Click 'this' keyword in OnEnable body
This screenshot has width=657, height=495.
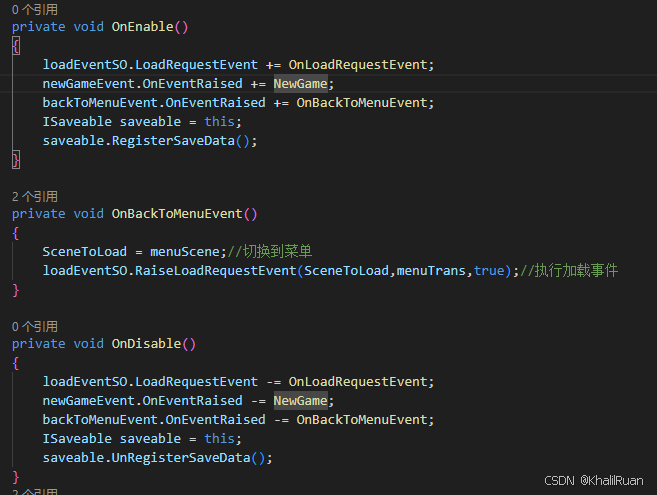(x=220, y=122)
